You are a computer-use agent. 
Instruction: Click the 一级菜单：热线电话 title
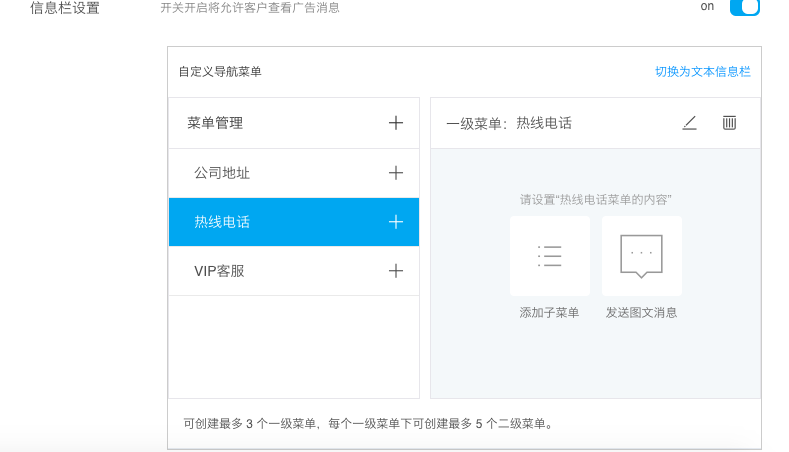[x=509, y=123]
